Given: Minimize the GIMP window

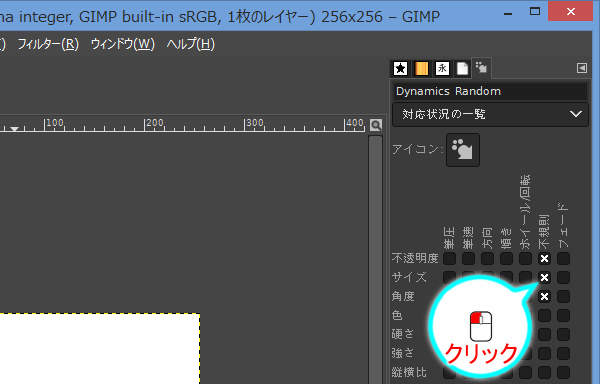Looking at the screenshot, I should [x=508, y=13].
